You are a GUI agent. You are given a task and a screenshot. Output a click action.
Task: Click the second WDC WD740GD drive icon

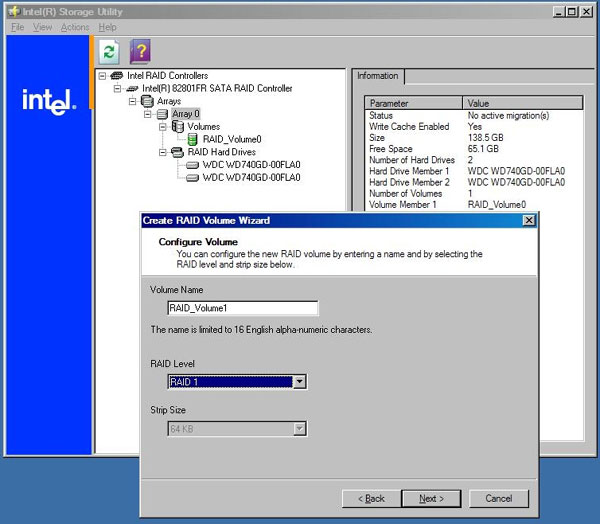point(192,178)
